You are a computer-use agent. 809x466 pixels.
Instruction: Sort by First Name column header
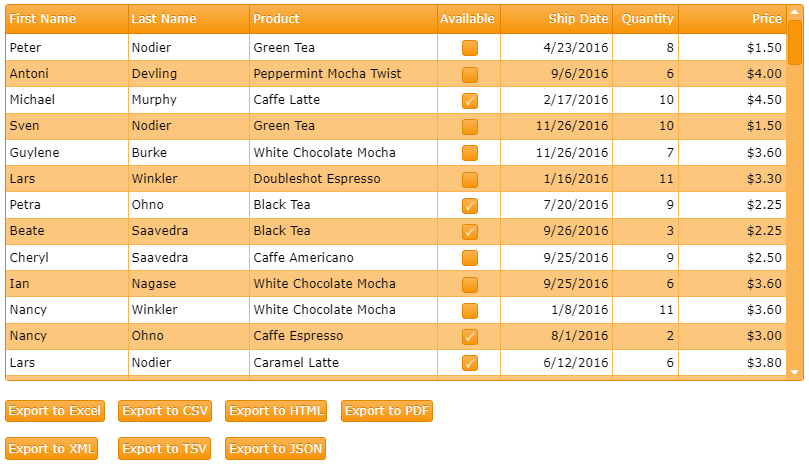67,19
